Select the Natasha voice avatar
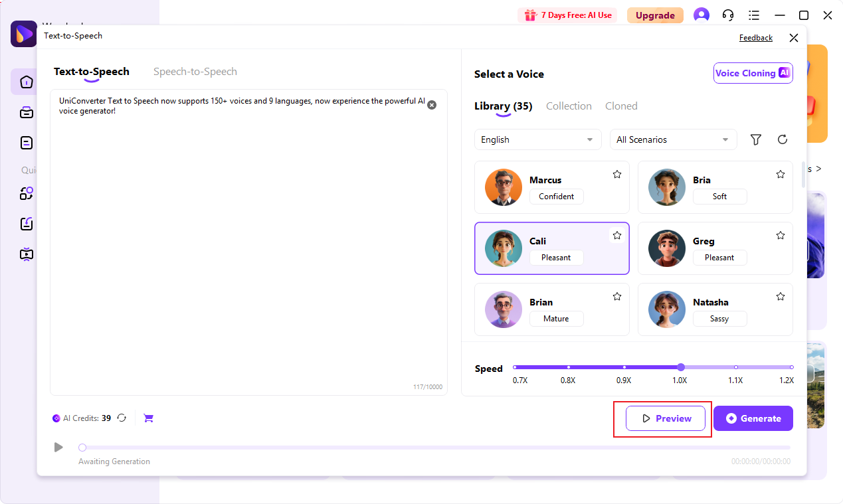The height and width of the screenshot is (504, 843). [x=667, y=309]
